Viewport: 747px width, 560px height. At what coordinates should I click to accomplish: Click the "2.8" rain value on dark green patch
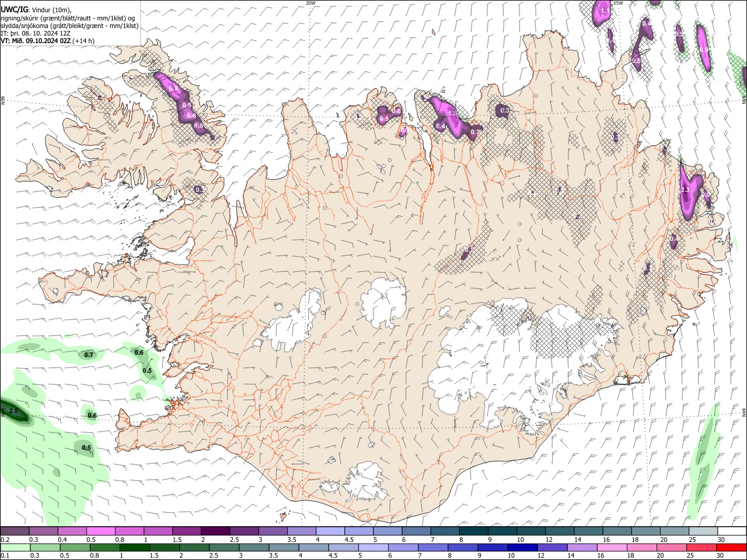click(14, 411)
